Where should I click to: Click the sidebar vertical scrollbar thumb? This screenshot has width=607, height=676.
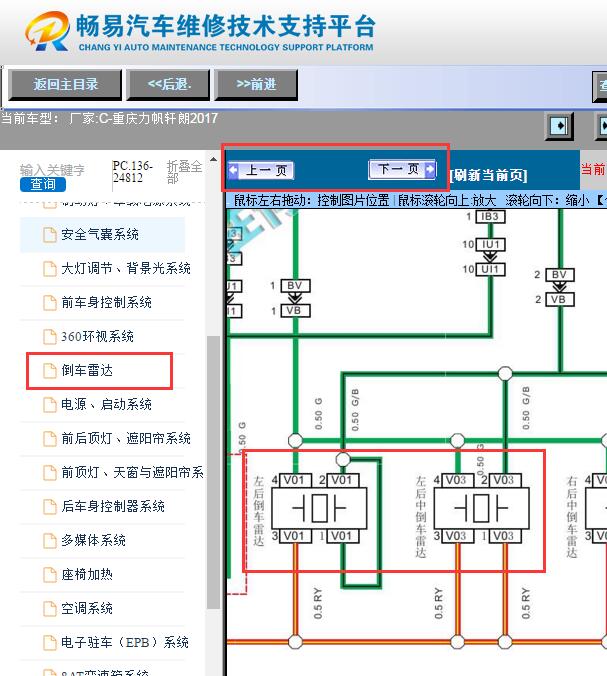213,472
